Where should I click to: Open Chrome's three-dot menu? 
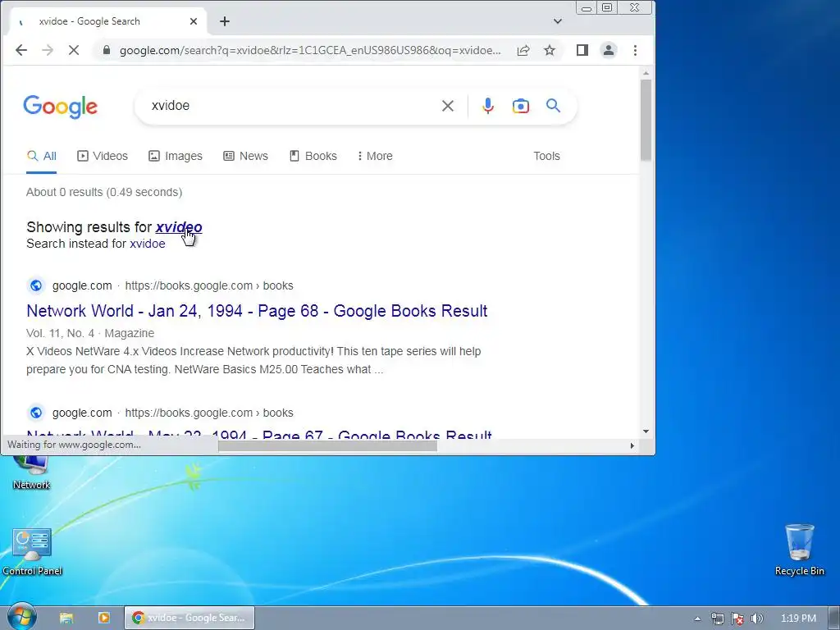coord(636,50)
